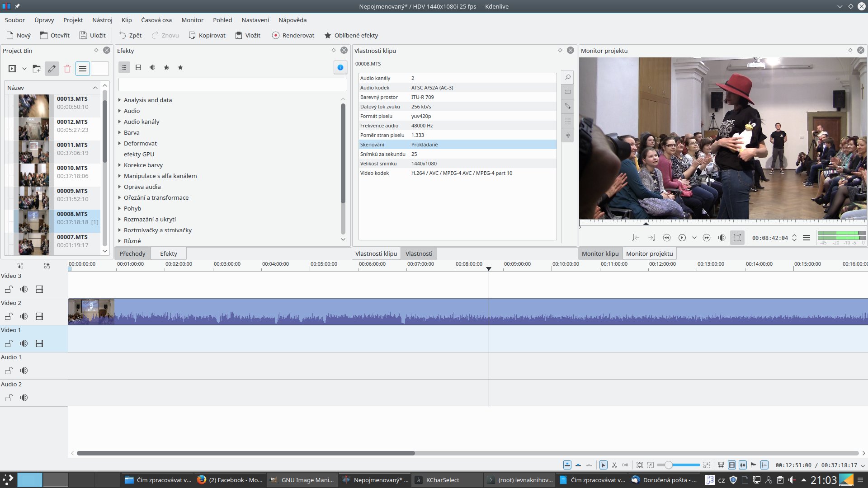
Task: Show audio effects filter in Efekty panel
Action: [152, 67]
